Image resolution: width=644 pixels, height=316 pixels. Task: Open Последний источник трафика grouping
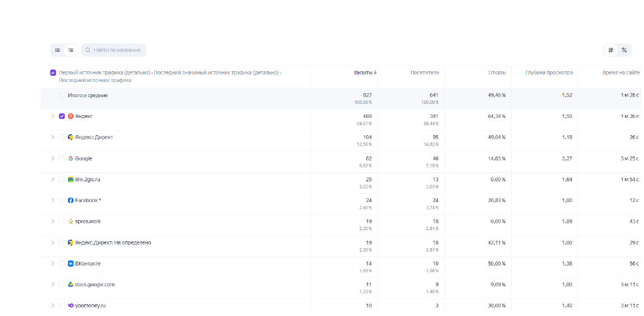click(x=95, y=80)
